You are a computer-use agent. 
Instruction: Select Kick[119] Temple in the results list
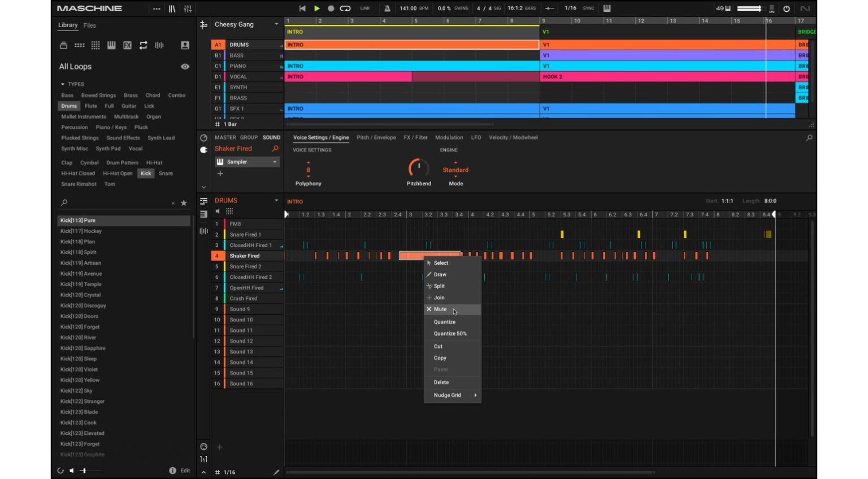point(80,284)
